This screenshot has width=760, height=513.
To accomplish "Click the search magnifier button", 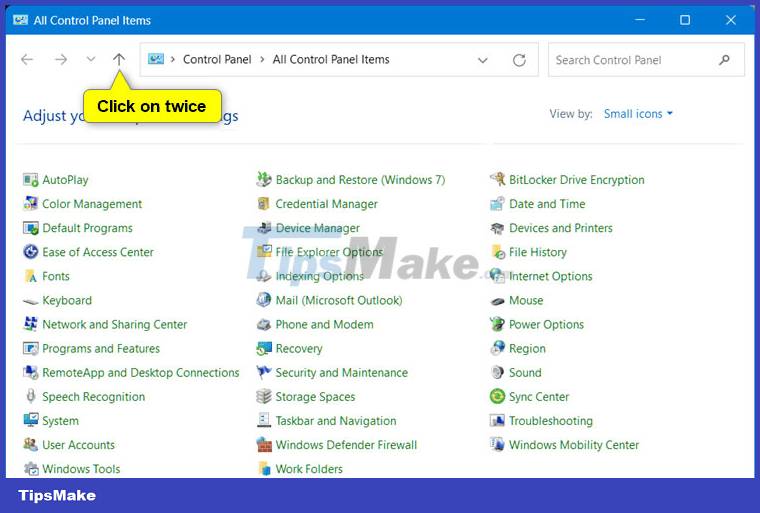I will (724, 60).
